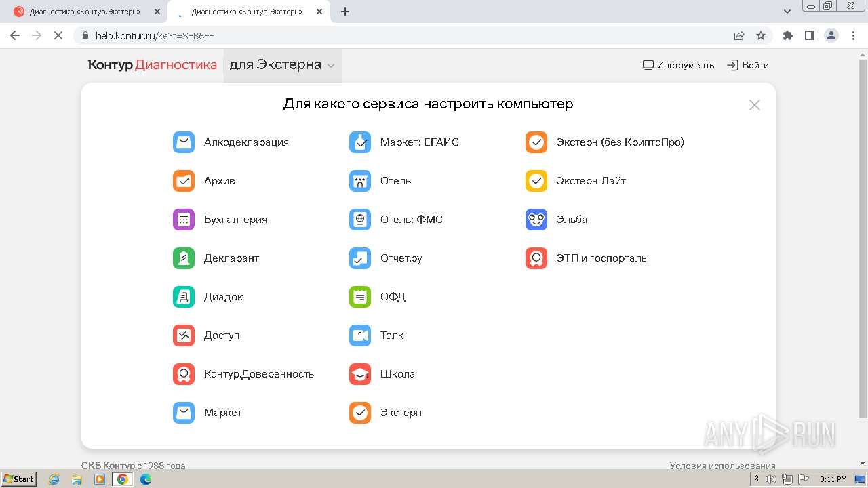
Task: Click the Декларант green icon
Action: coord(184,258)
